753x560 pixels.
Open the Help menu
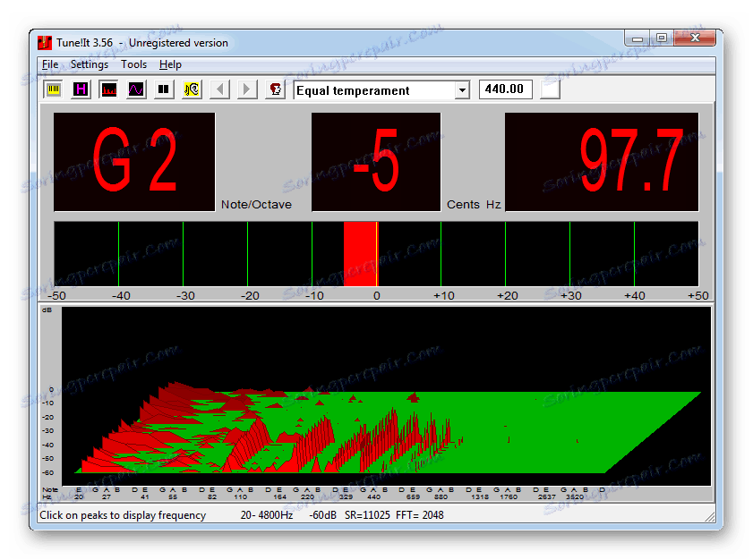(x=170, y=64)
